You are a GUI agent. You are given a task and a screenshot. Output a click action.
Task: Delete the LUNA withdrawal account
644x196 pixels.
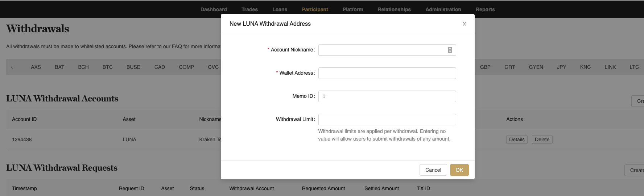pyautogui.click(x=542, y=139)
